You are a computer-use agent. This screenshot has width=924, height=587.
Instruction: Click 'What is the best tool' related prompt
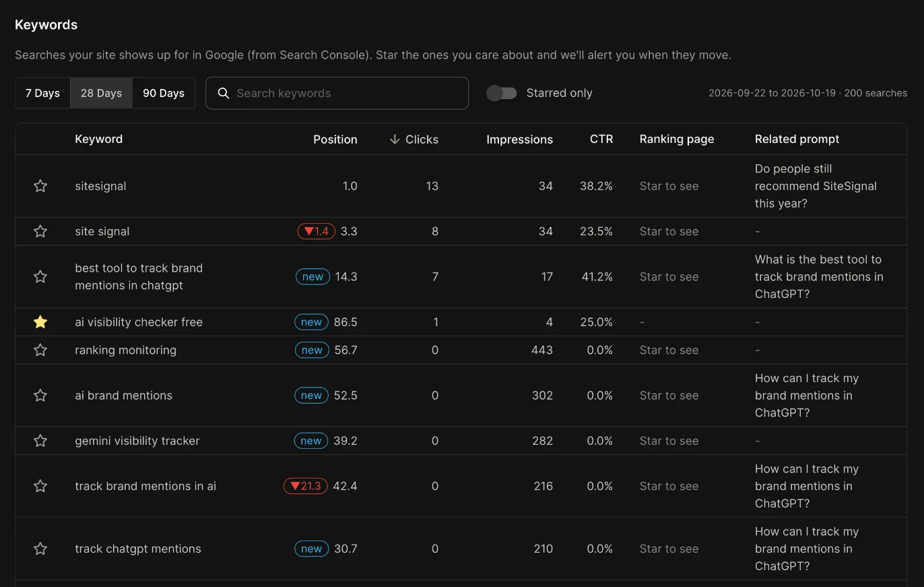pyautogui.click(x=819, y=276)
